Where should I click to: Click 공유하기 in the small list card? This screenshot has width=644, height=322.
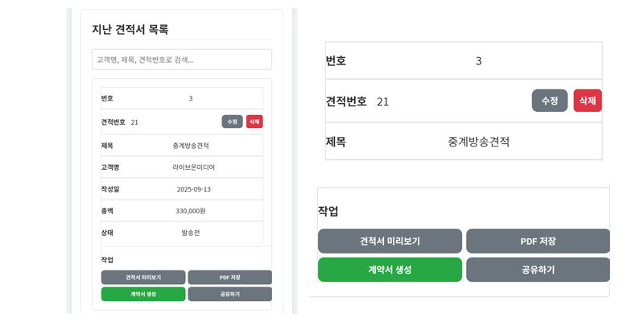tap(229, 294)
